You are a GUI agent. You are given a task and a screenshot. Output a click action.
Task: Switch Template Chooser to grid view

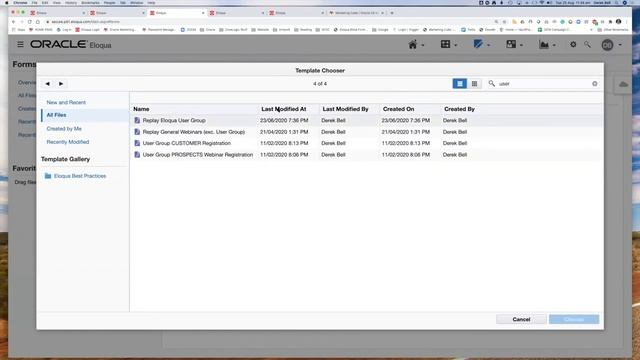click(474, 84)
